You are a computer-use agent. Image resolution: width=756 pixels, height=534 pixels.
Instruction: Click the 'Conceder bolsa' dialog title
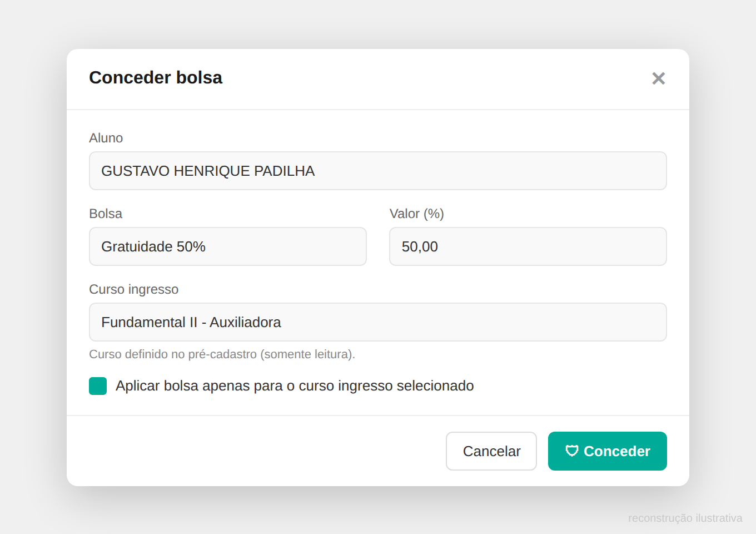pos(156,77)
